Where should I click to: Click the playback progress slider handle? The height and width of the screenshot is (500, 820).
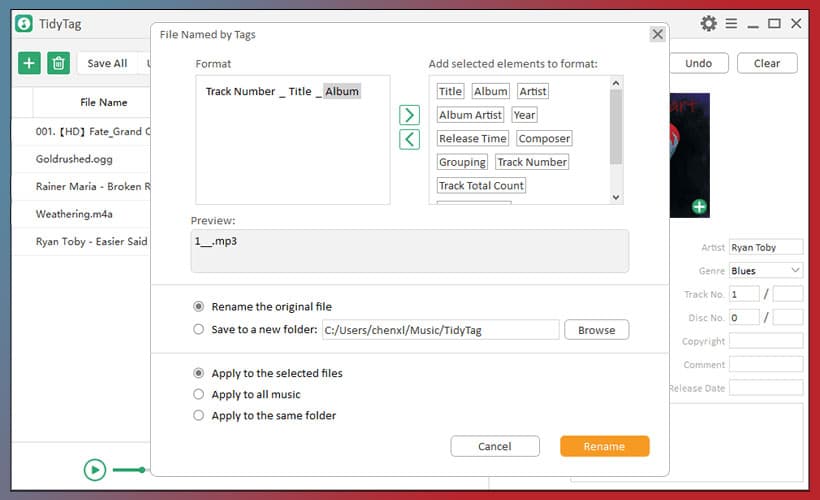[142, 470]
